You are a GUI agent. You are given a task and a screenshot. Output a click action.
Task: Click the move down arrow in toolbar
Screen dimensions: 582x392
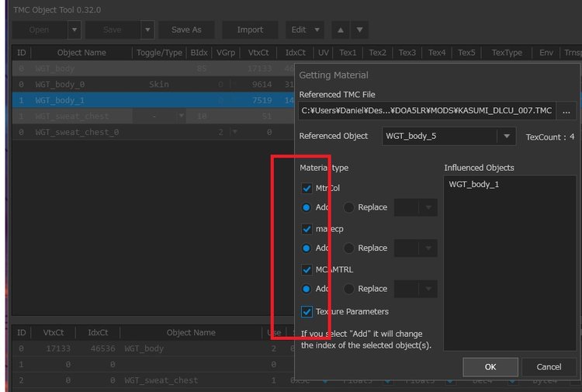[359, 29]
